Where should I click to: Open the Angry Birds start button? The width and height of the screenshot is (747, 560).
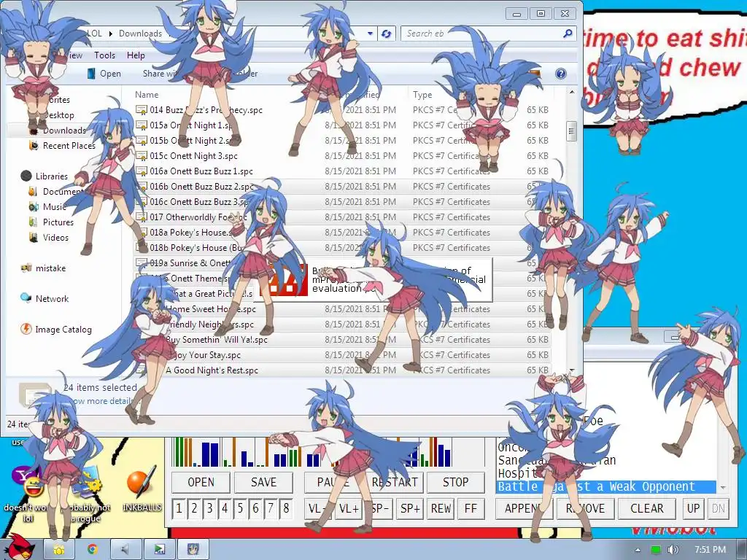(20, 547)
